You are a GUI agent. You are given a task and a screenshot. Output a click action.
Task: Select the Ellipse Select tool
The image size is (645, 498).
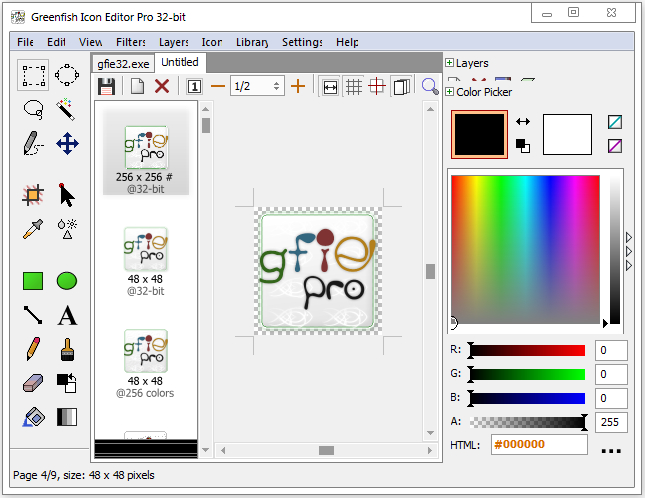pos(67,75)
